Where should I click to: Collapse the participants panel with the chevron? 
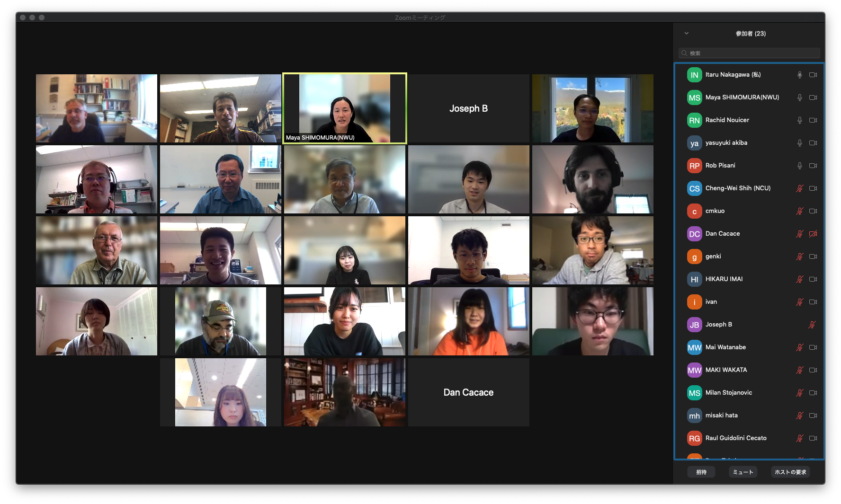click(x=687, y=33)
